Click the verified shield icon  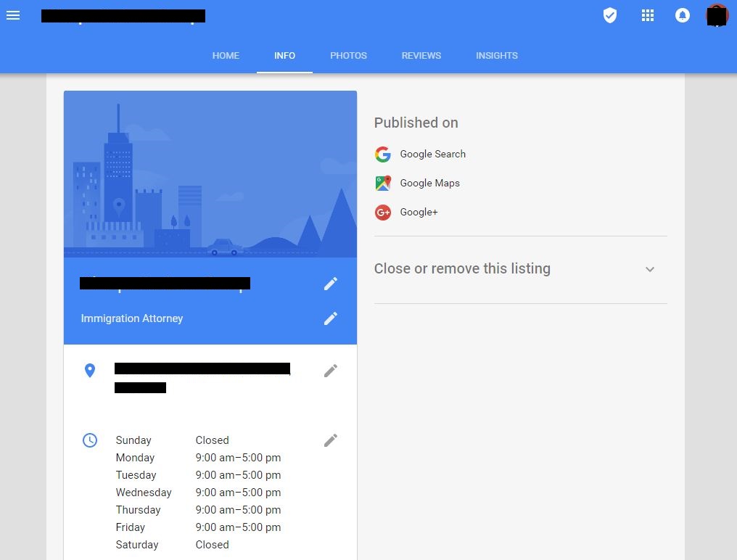pos(609,15)
